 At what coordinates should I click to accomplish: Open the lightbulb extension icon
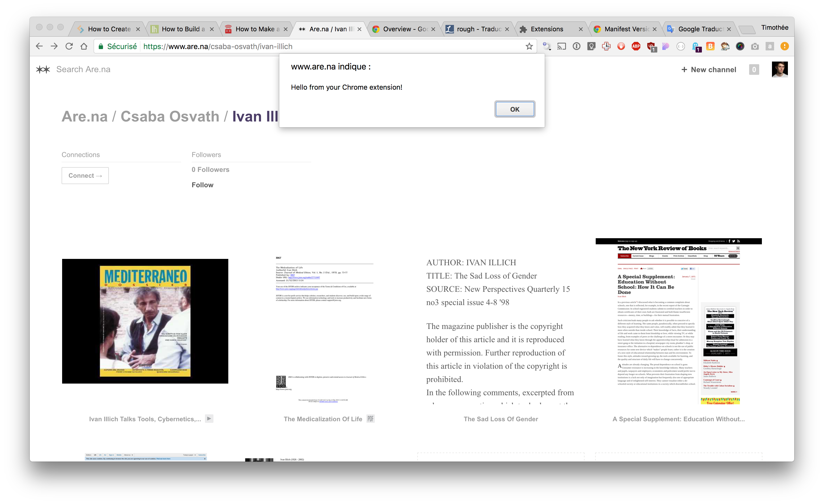591,46
